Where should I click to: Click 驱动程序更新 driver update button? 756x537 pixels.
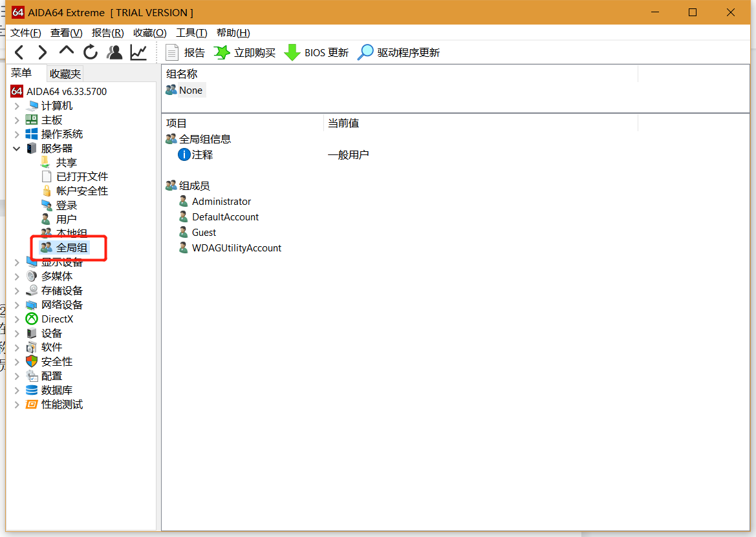[399, 52]
